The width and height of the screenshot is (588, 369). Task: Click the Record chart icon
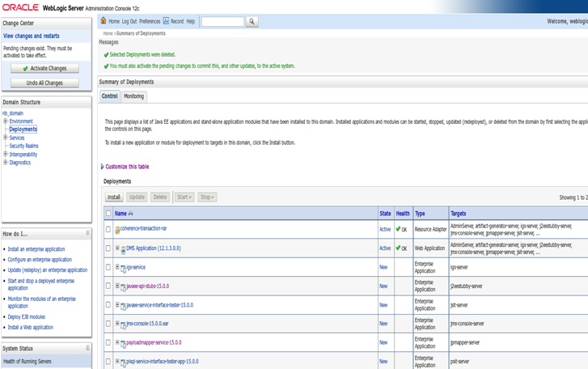[166, 21]
